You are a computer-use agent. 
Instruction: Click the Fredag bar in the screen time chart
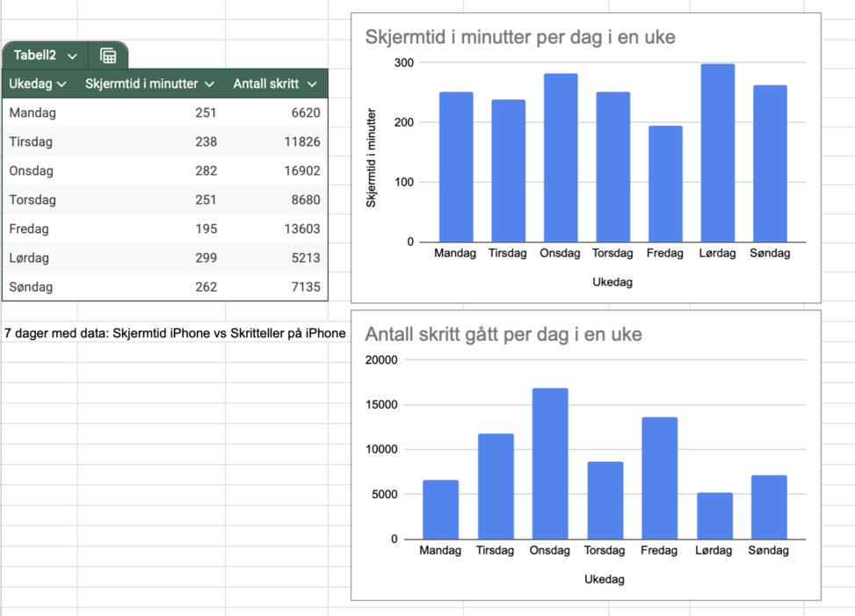click(665, 184)
